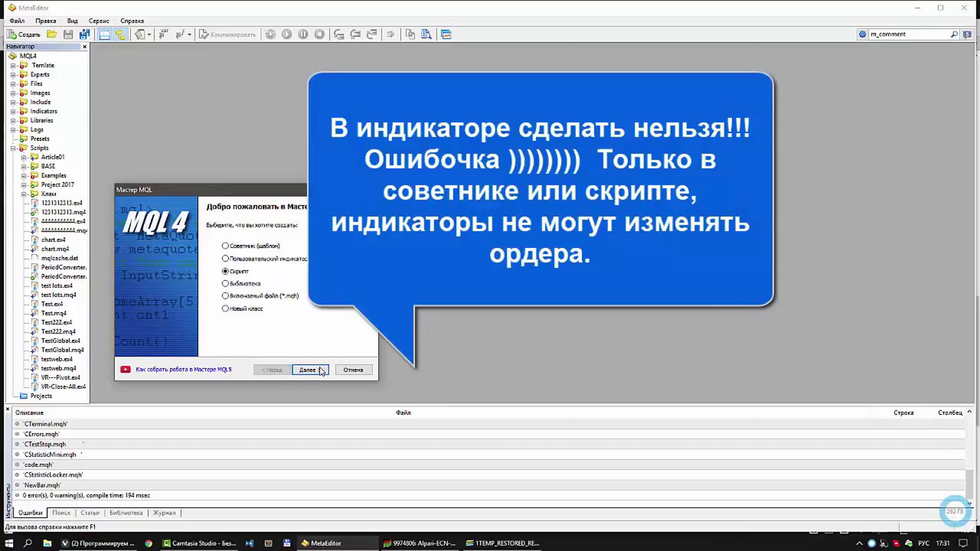Image resolution: width=980 pixels, height=551 pixels.
Task: Open the terminal chart icon in toolbar
Action: pos(446,35)
